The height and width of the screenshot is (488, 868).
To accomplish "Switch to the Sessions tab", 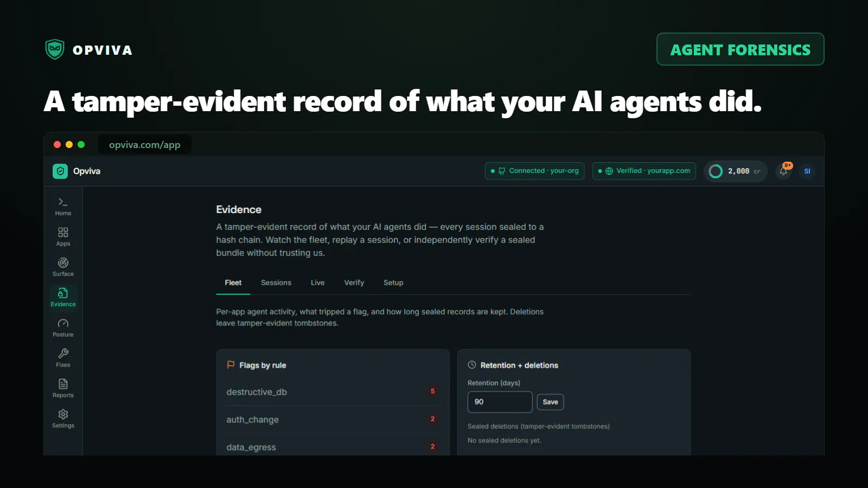I will point(276,282).
